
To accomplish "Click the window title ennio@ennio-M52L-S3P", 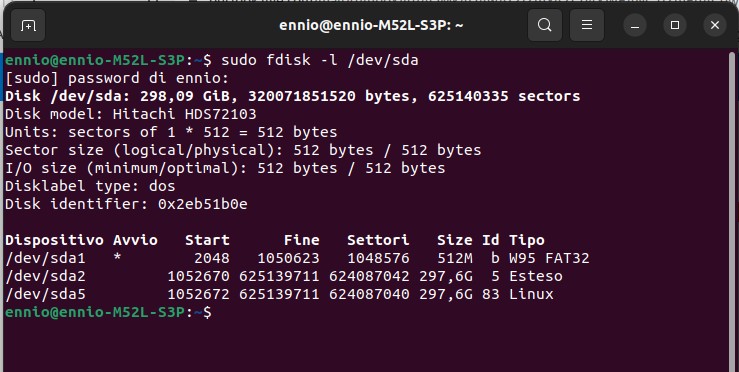I will click(x=371, y=25).
